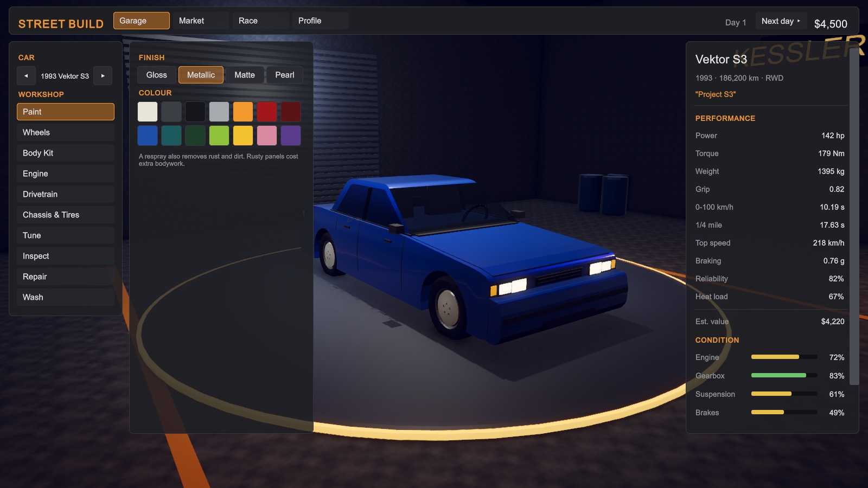Click the STREET BUILD logo
The height and width of the screenshot is (488, 868).
[x=61, y=24]
